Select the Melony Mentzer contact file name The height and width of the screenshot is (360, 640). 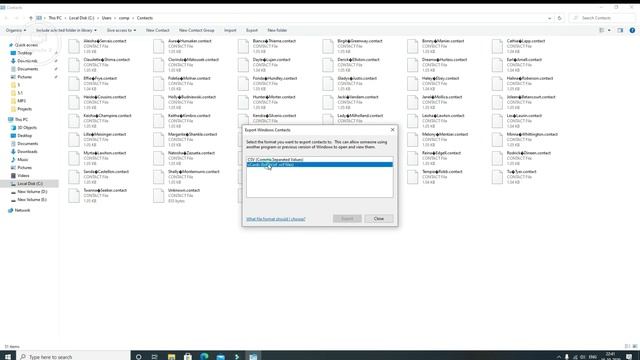[445, 134]
